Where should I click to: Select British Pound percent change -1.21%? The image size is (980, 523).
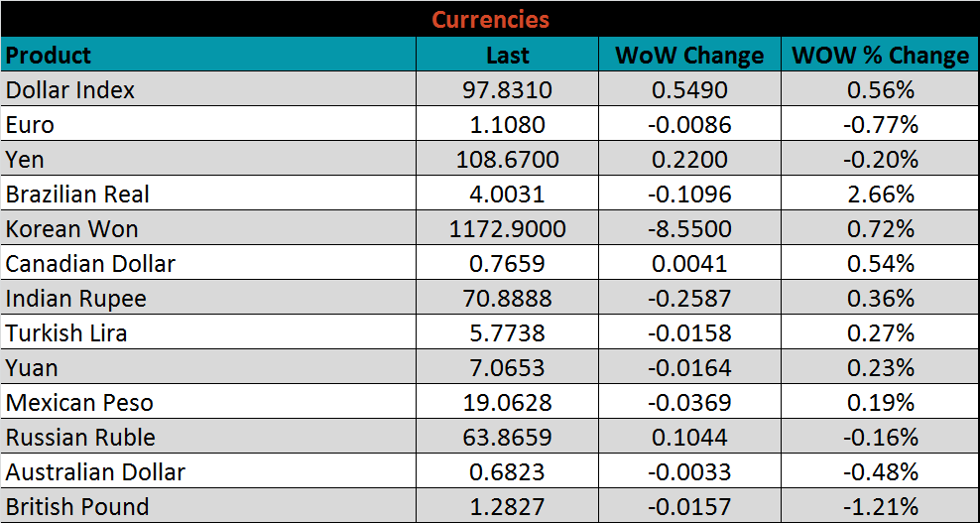880,507
